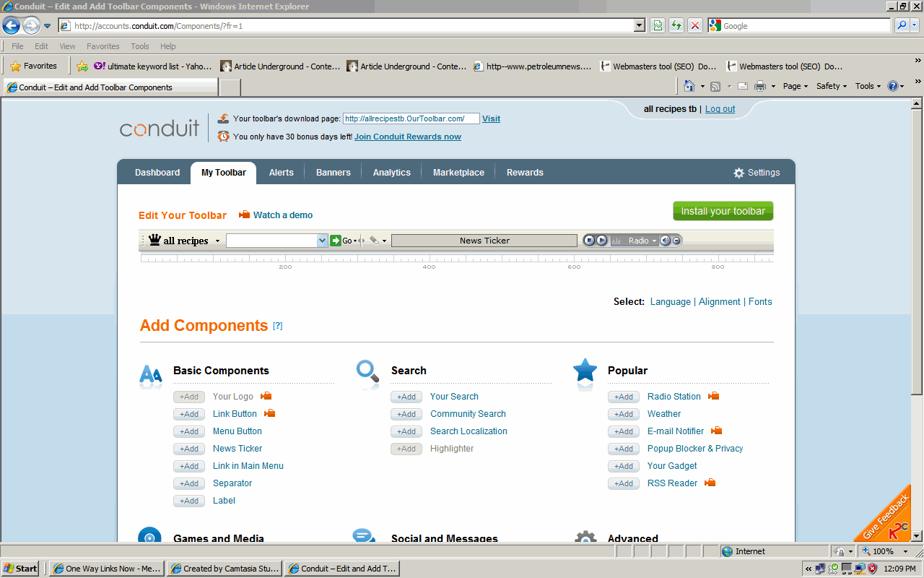Click the Read Mail envelope icon
This screenshot has width=924, height=578.
(742, 86)
